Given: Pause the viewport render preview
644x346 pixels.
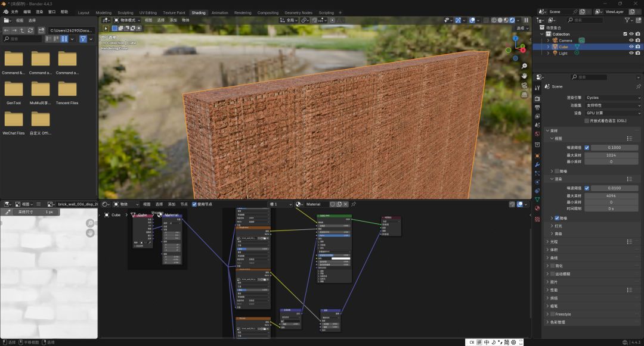Looking at the screenshot, I should pyautogui.click(x=526, y=20).
